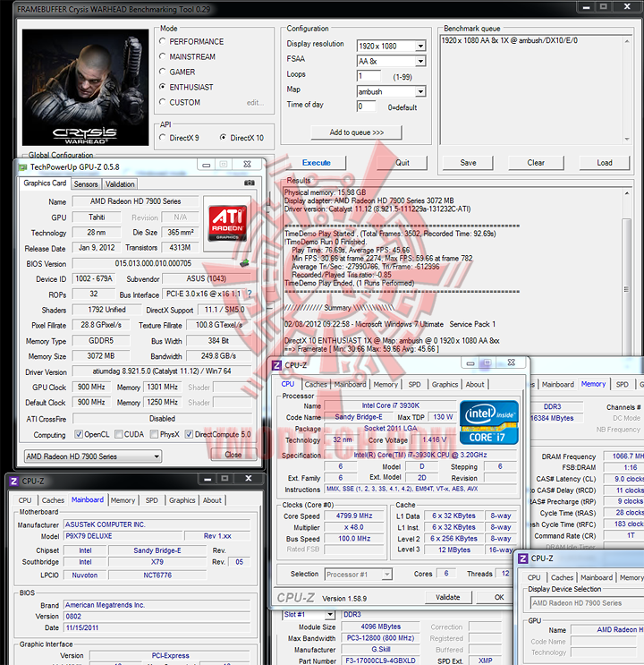The height and width of the screenshot is (665, 644).
Task: Toggle the OpenCL checkbox in GPU-Z
Action: [79, 434]
